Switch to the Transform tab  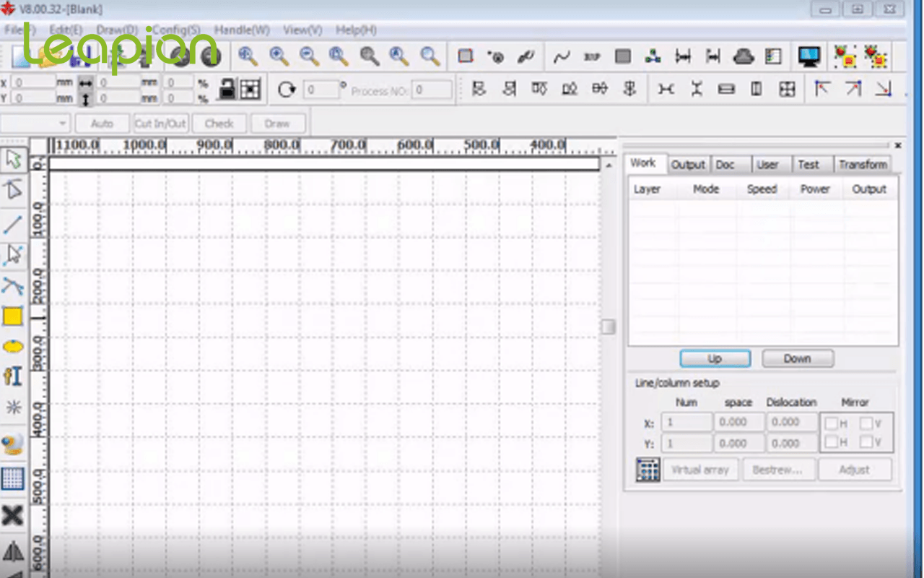coord(863,165)
